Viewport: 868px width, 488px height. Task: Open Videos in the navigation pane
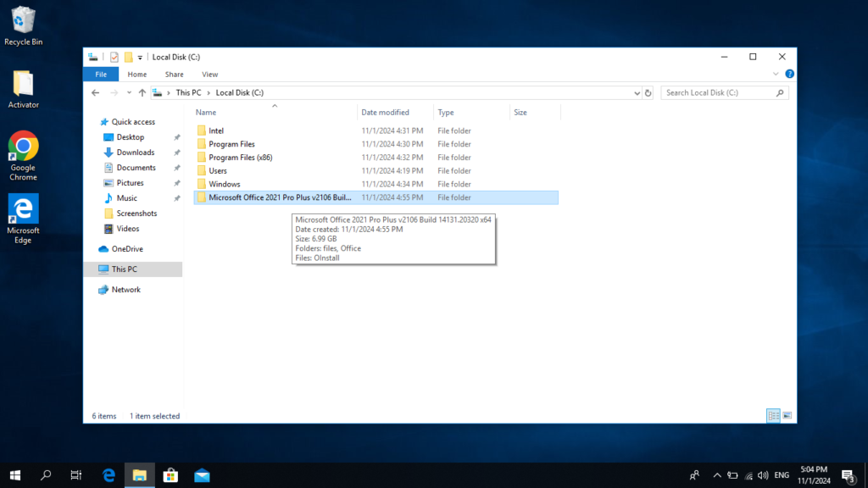click(x=127, y=229)
